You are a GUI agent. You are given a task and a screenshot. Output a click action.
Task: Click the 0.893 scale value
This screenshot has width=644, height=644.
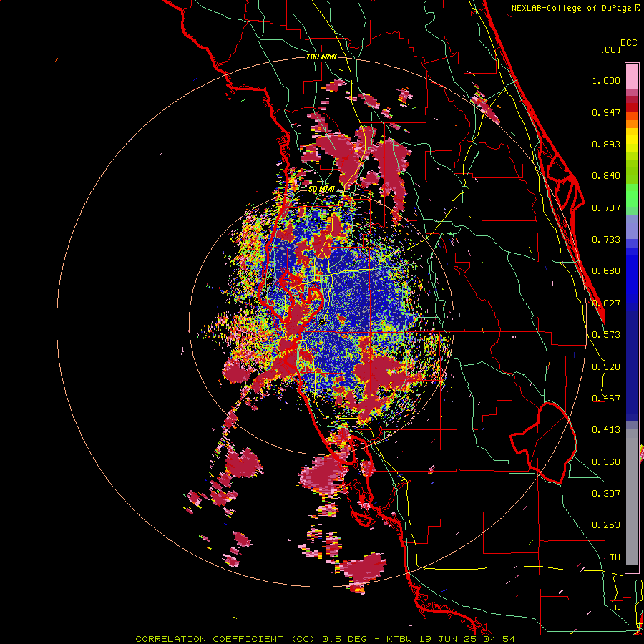pyautogui.click(x=606, y=144)
